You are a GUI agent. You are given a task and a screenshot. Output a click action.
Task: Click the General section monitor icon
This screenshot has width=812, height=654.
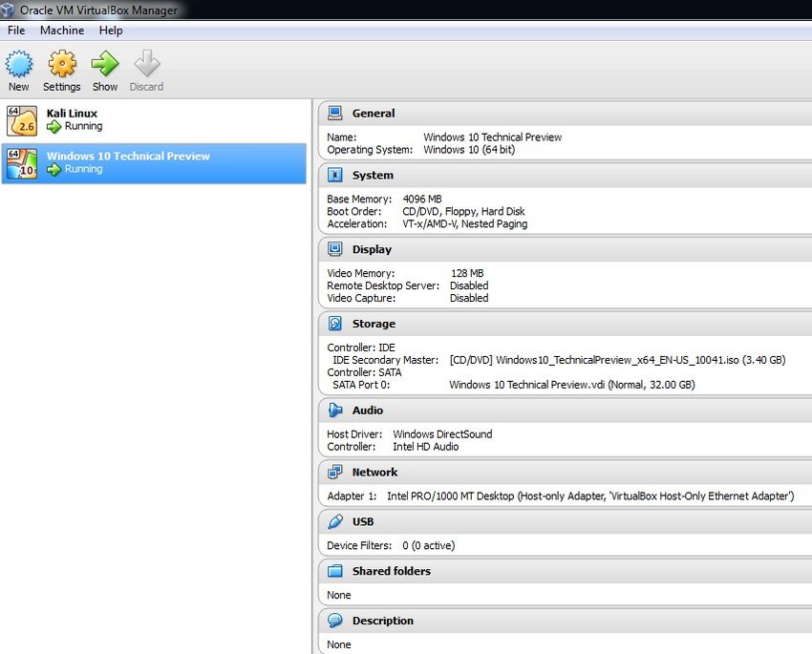[x=335, y=113]
